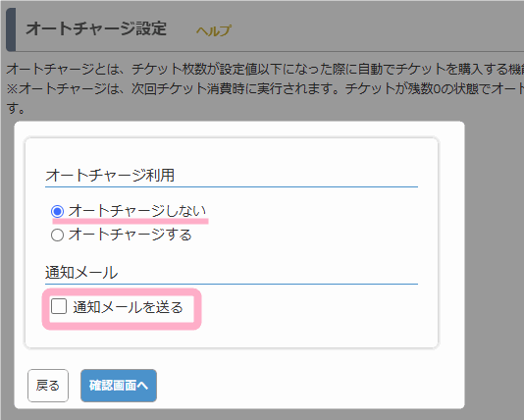524x420 pixels.
Task: Click the dark vertical bar beside the page title
Action: pos(11,29)
